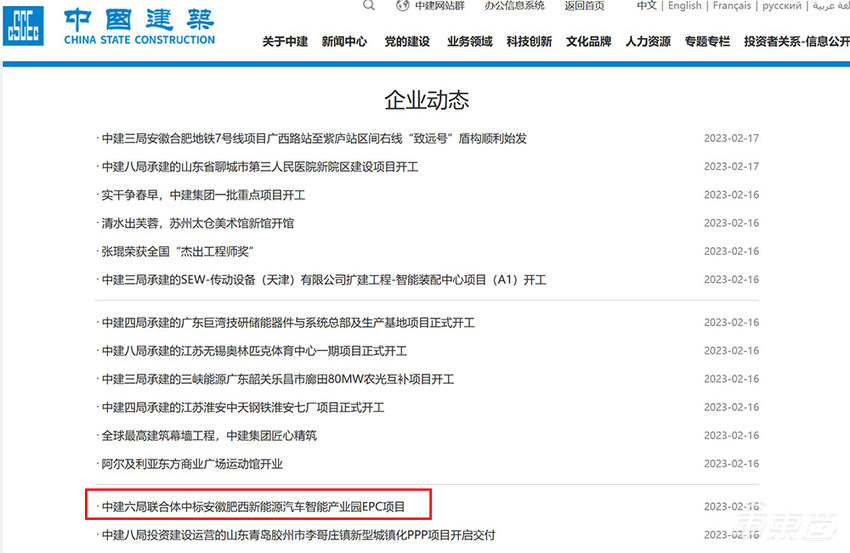Click date 2023-02-17 of 合肥地铁7号线 row
Viewport: 850px width, 553px height.
click(731, 138)
